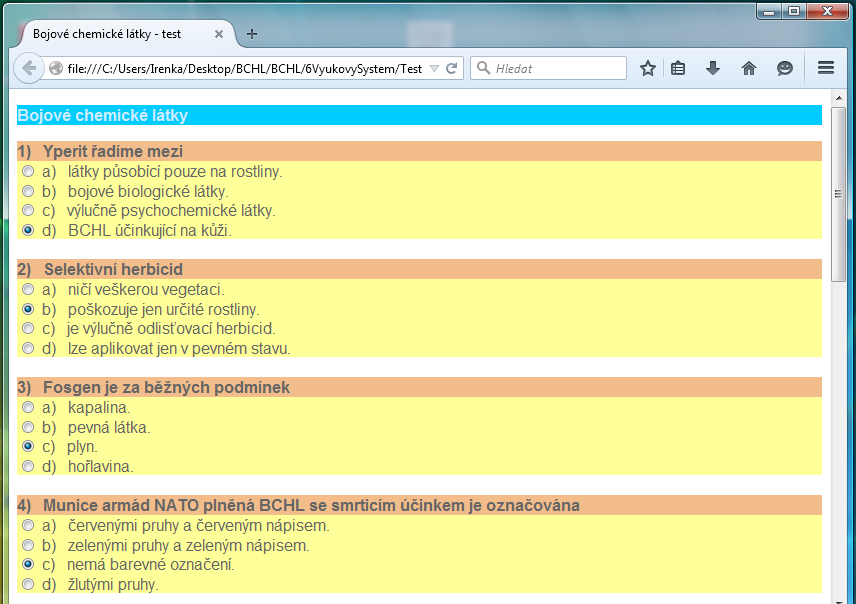Image resolution: width=856 pixels, height=604 pixels.
Task: Focus the Hledat search field
Action: click(548, 68)
